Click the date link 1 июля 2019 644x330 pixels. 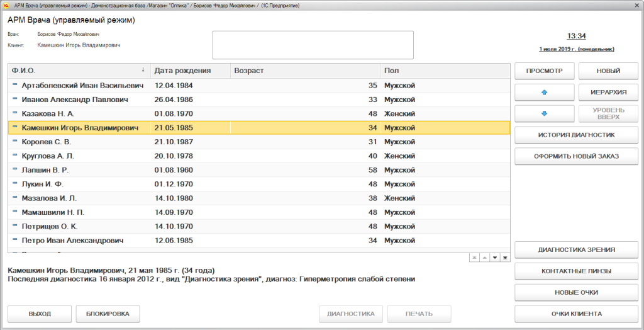[x=576, y=49]
